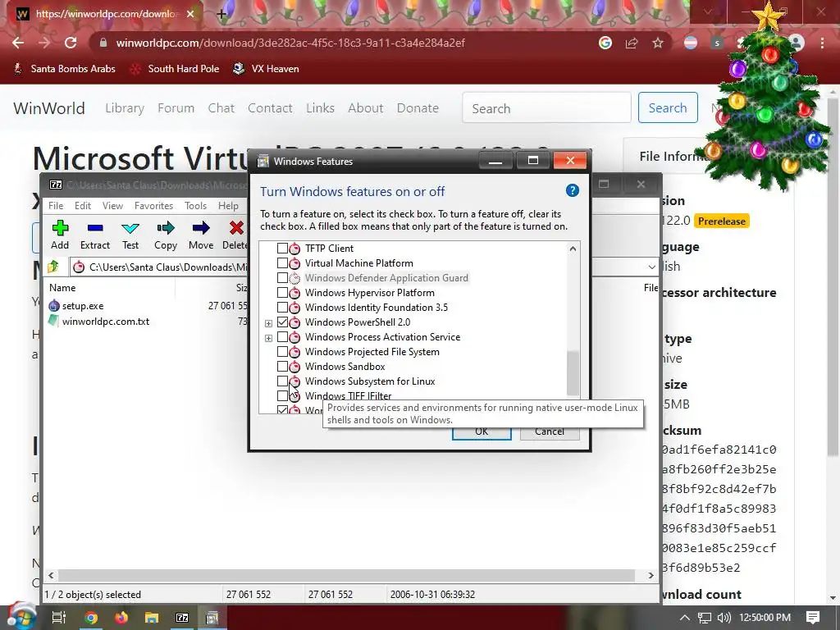Viewport: 840px width, 630px height.
Task: Check Windows Projected File System
Action: (x=282, y=351)
